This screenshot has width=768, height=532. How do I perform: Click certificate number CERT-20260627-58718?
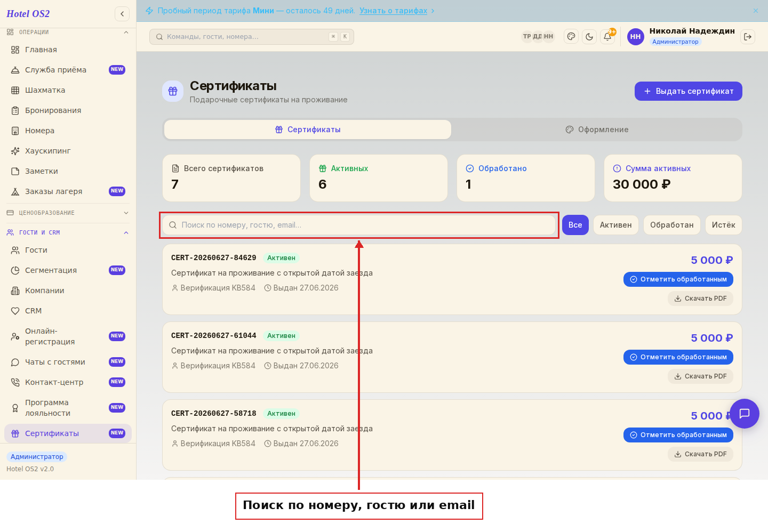click(214, 414)
